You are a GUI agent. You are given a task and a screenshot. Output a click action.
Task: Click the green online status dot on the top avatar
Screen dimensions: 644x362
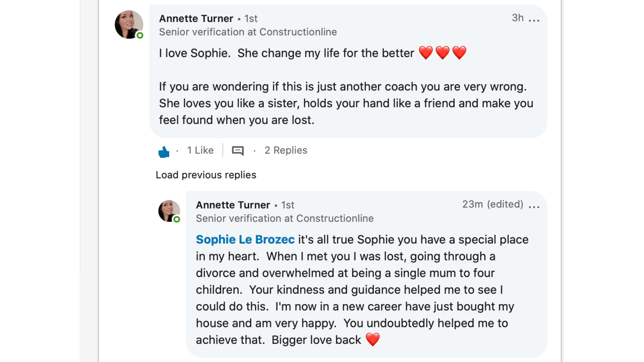point(140,35)
